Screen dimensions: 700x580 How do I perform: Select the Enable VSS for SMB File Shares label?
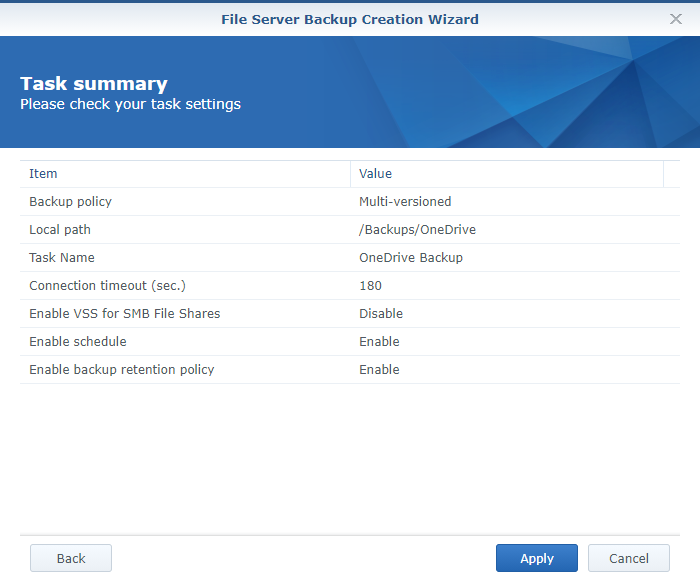click(x=125, y=314)
